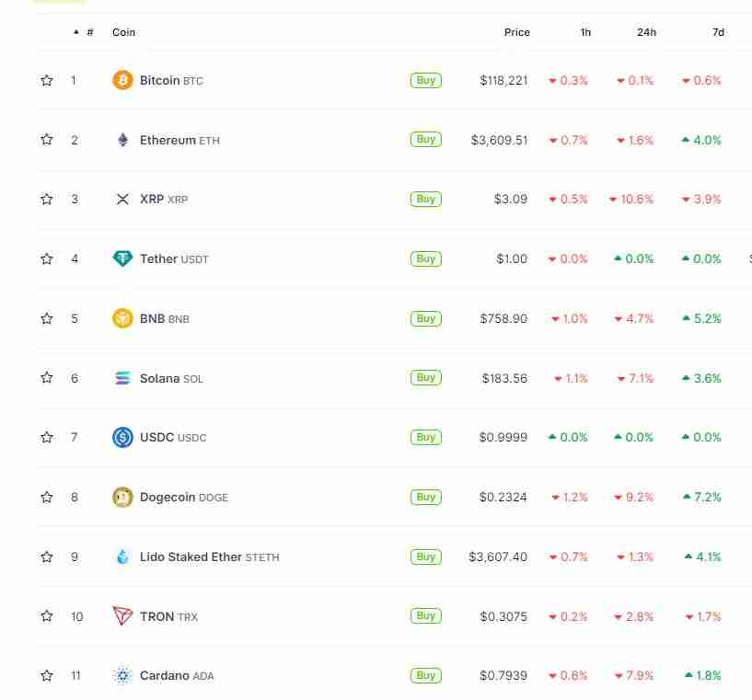Click the TRON logo icon
The height and width of the screenshot is (700, 752).
[x=122, y=616]
